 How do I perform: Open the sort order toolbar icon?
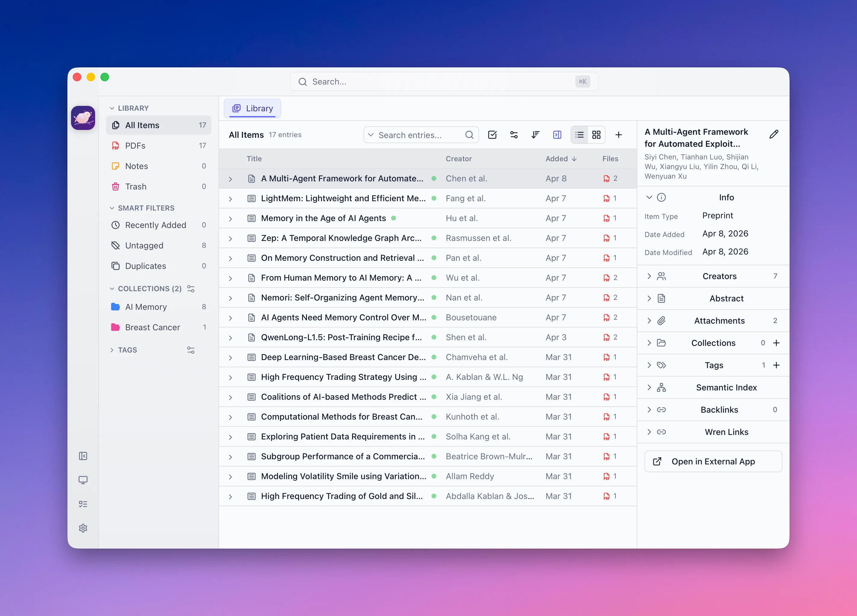coord(535,135)
